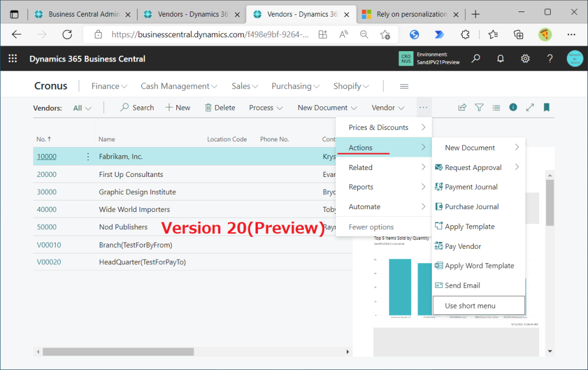Expand the Vendor action group

pyautogui.click(x=388, y=107)
